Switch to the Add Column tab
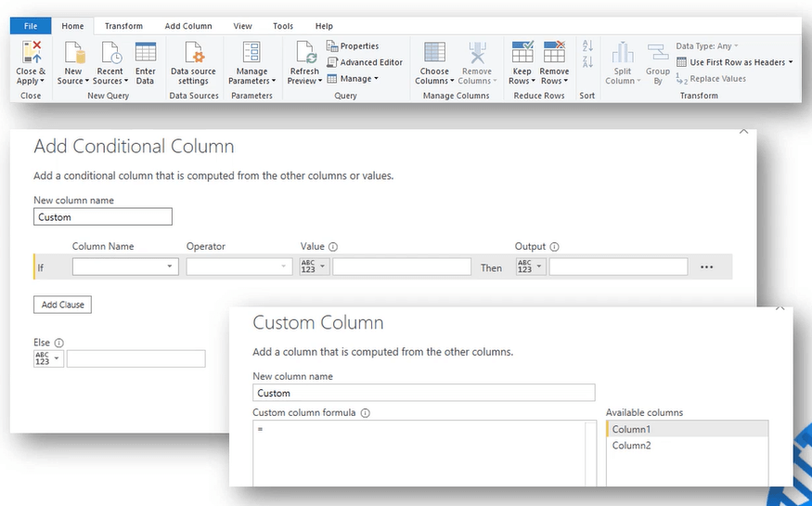 click(x=188, y=26)
